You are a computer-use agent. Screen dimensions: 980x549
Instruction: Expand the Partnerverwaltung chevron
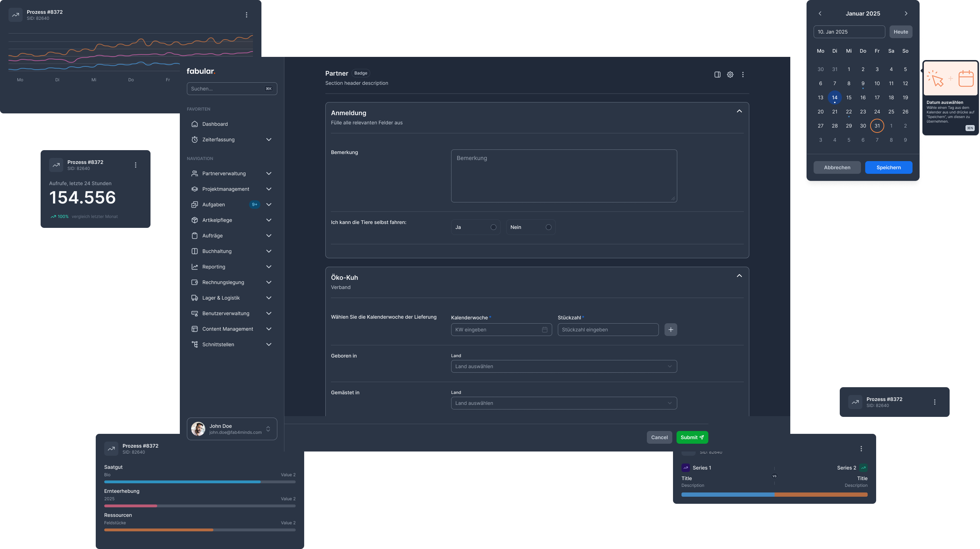click(268, 173)
